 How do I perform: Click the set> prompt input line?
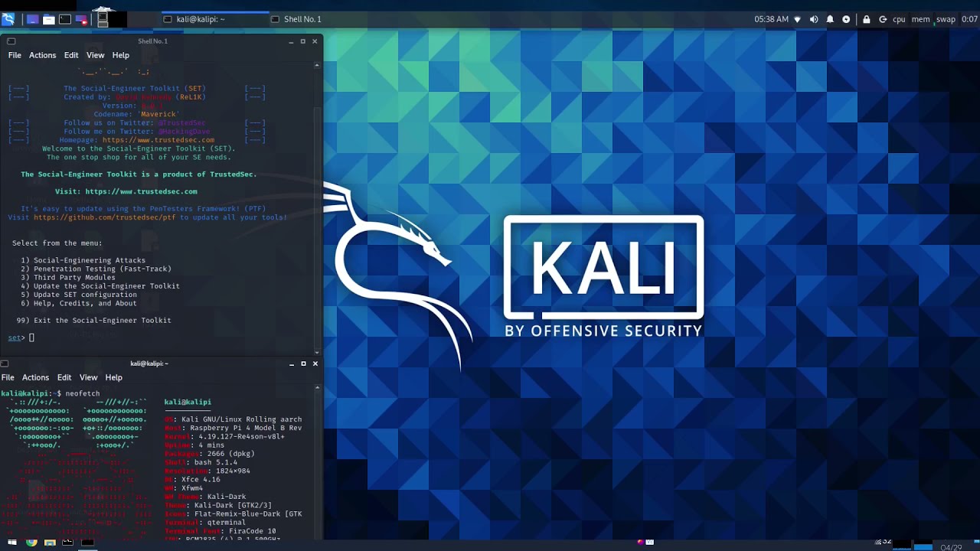(x=21, y=337)
